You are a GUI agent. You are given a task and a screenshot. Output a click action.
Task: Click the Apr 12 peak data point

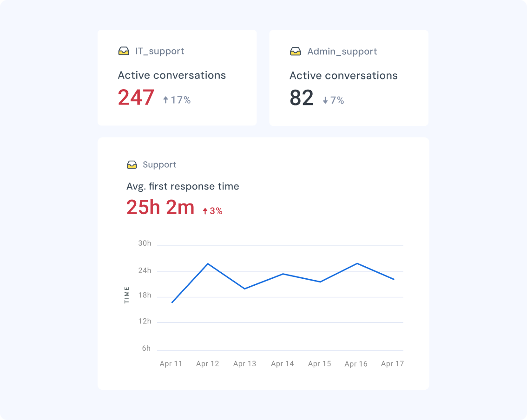208,263
